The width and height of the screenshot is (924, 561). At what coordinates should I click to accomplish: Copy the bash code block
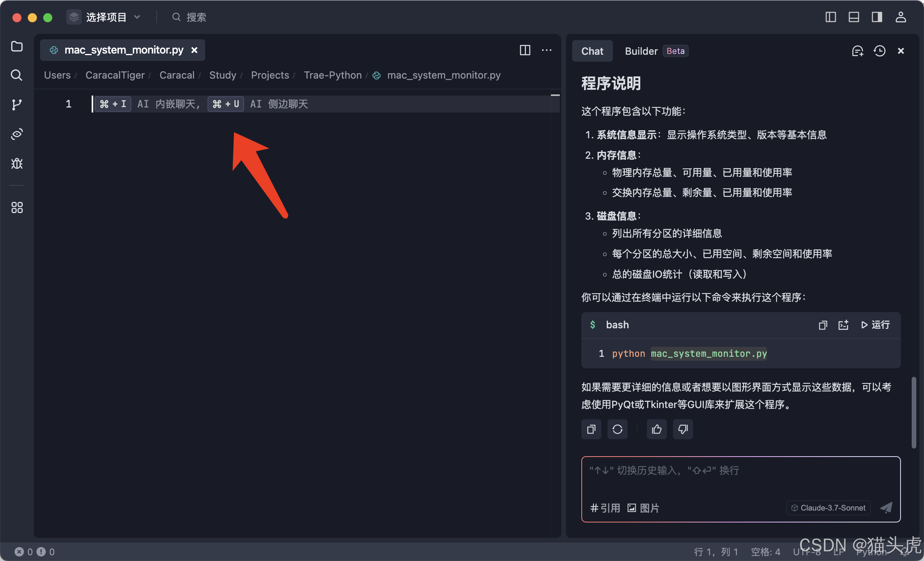[823, 325]
